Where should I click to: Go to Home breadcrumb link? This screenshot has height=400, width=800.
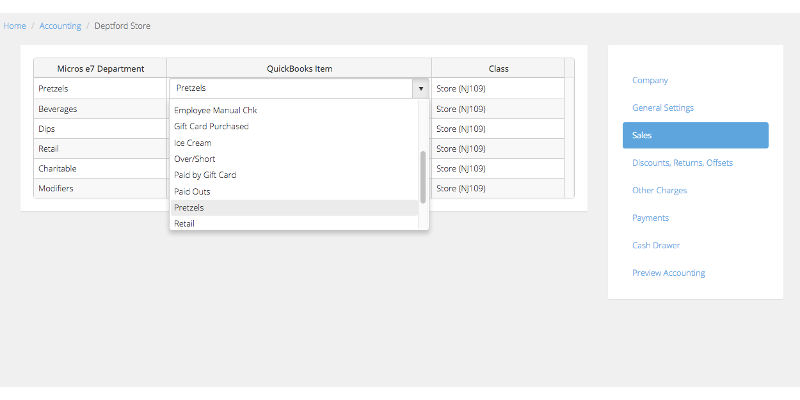click(15, 26)
